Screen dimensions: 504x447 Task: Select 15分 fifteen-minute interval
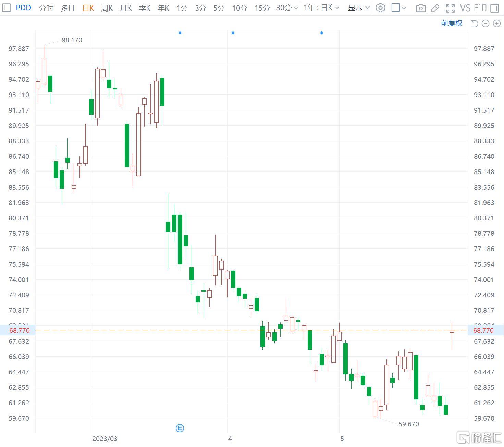(x=262, y=8)
